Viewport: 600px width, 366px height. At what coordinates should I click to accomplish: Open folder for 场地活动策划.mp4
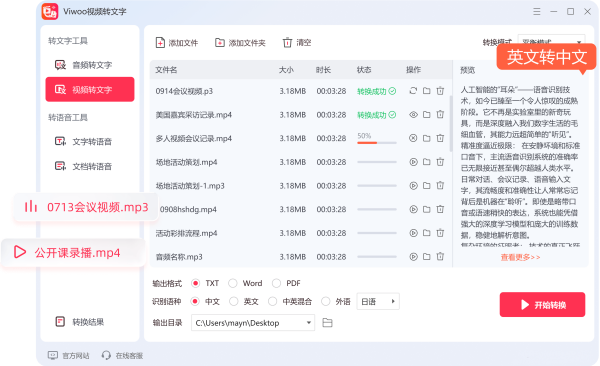coord(427,162)
